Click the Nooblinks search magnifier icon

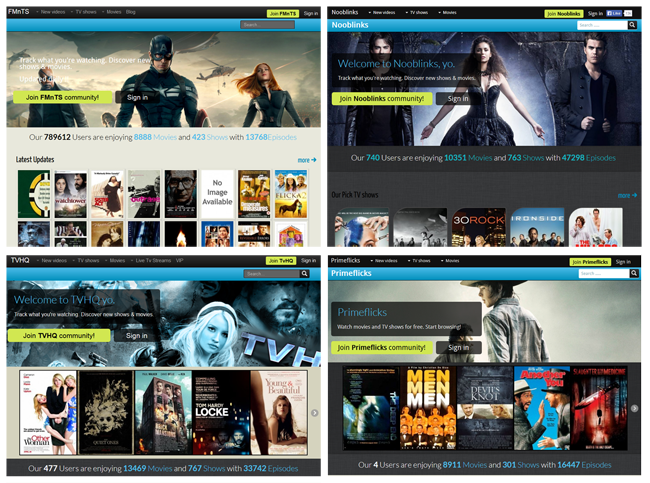[632, 25]
